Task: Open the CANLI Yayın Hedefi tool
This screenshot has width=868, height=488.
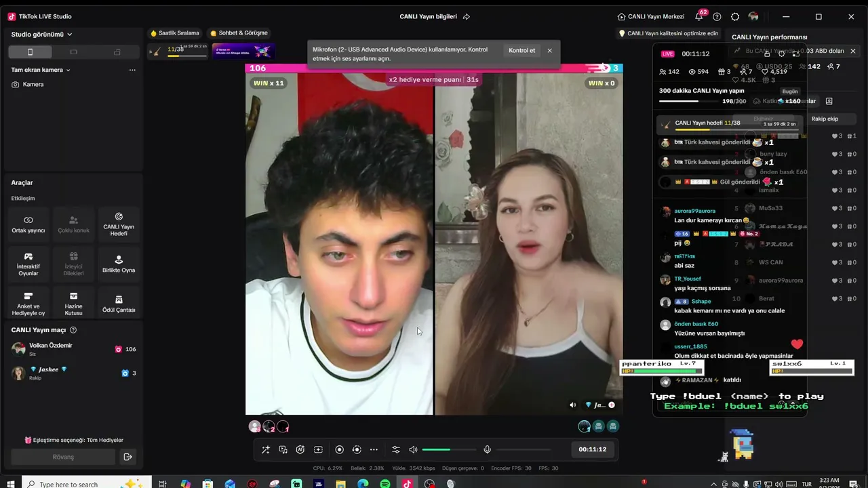Action: click(x=119, y=225)
